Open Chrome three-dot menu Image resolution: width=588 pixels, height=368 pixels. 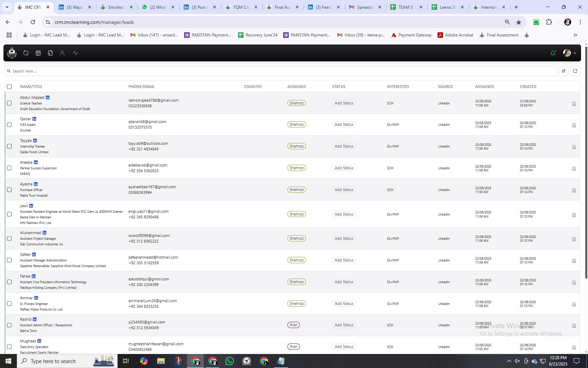(580, 22)
